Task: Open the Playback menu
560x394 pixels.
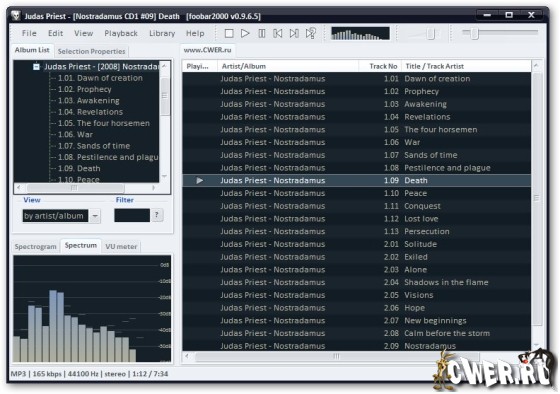Action: click(x=121, y=34)
